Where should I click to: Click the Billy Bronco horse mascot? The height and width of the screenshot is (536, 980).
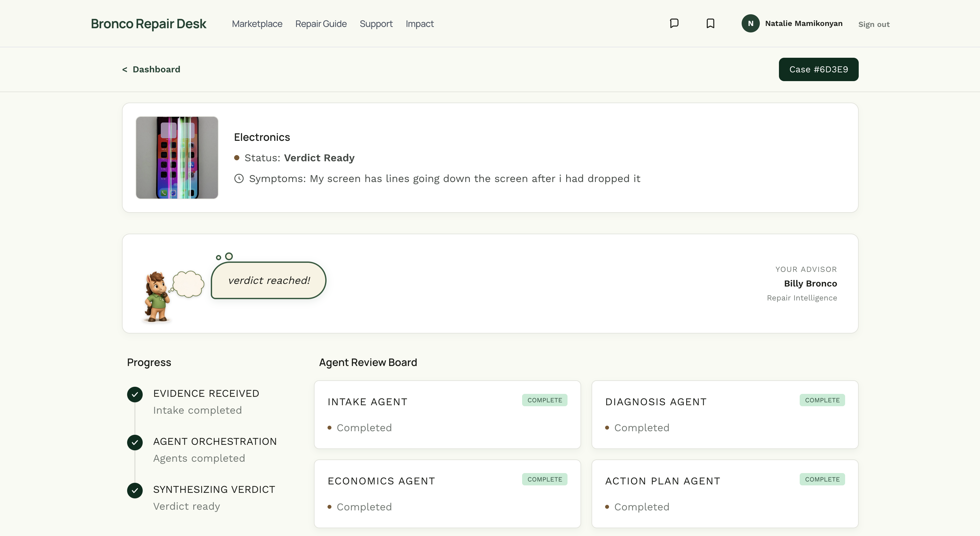pyautogui.click(x=157, y=297)
